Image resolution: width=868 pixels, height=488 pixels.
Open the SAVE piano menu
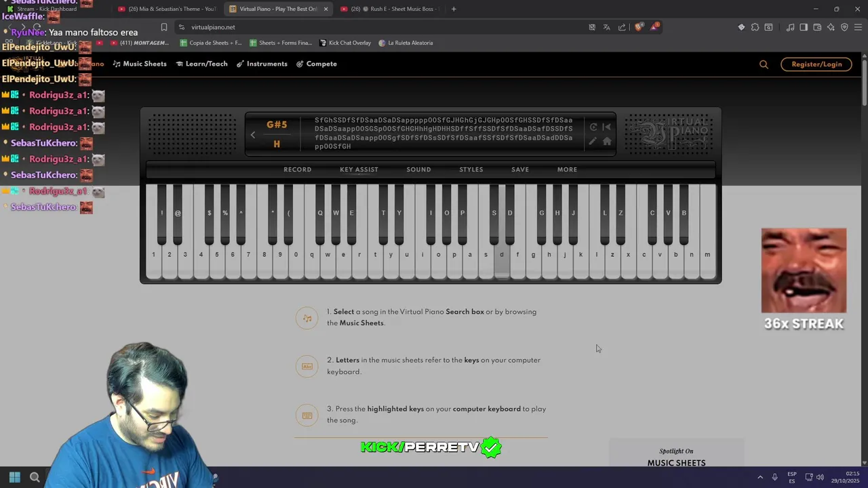pyautogui.click(x=520, y=169)
